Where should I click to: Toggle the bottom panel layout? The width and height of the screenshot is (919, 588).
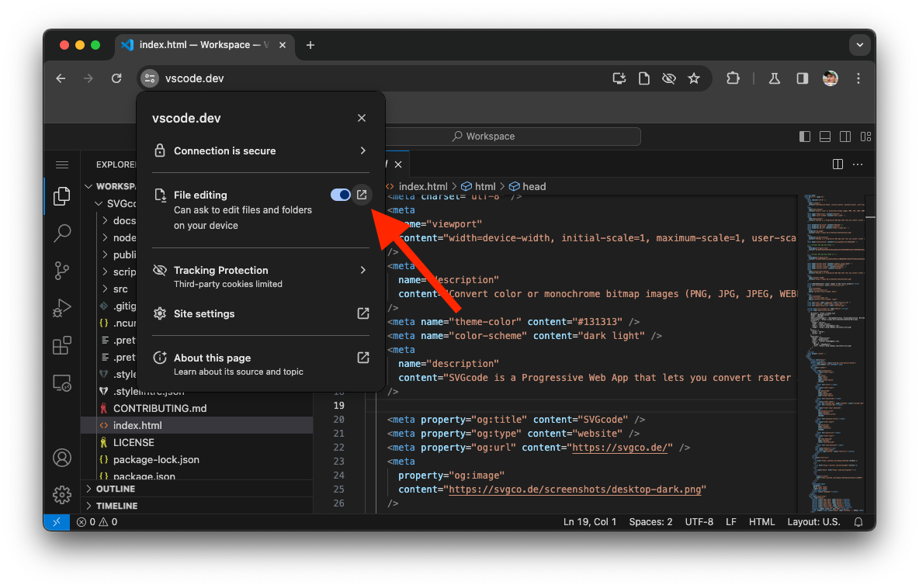click(x=824, y=136)
